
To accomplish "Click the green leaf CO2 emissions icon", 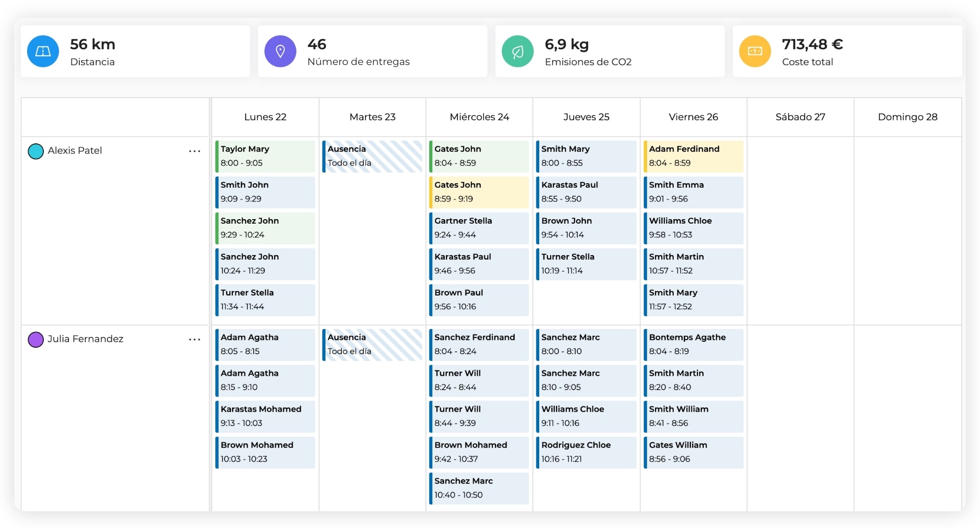I will (518, 51).
